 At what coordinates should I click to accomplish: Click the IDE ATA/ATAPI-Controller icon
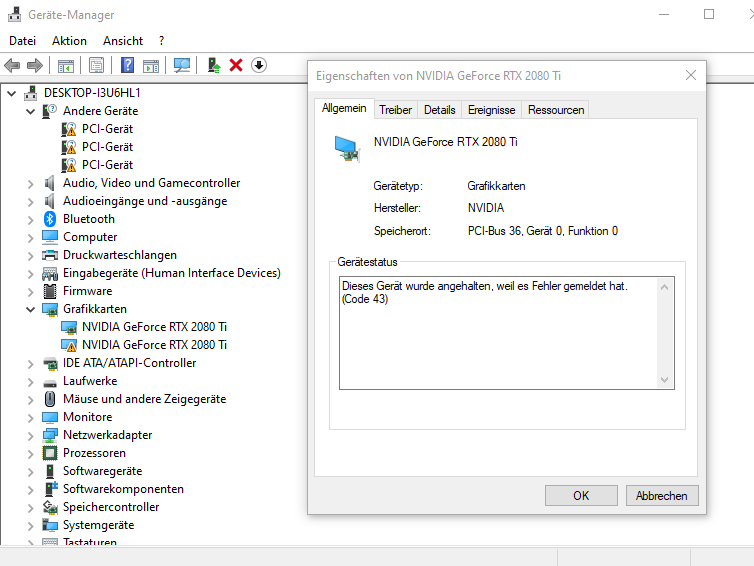click(x=50, y=363)
